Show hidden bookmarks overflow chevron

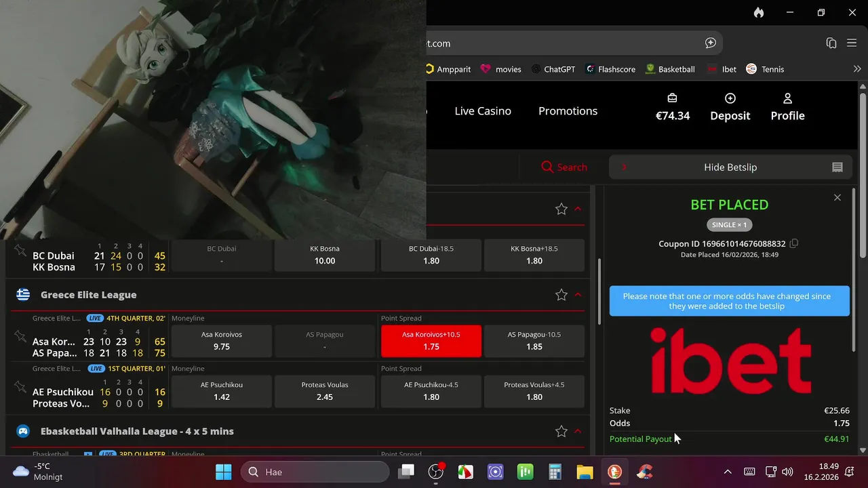[x=857, y=69]
